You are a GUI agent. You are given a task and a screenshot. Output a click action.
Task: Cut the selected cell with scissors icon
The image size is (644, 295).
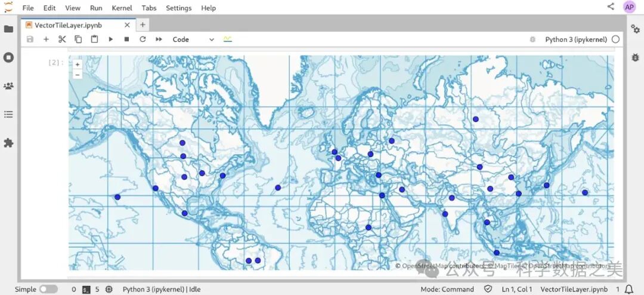[62, 39]
